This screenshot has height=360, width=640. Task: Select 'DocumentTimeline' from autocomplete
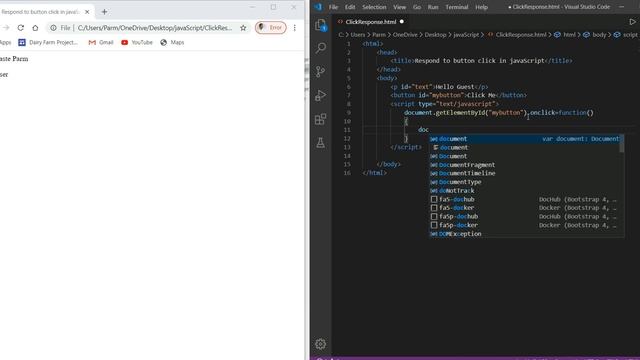tap(525, 173)
